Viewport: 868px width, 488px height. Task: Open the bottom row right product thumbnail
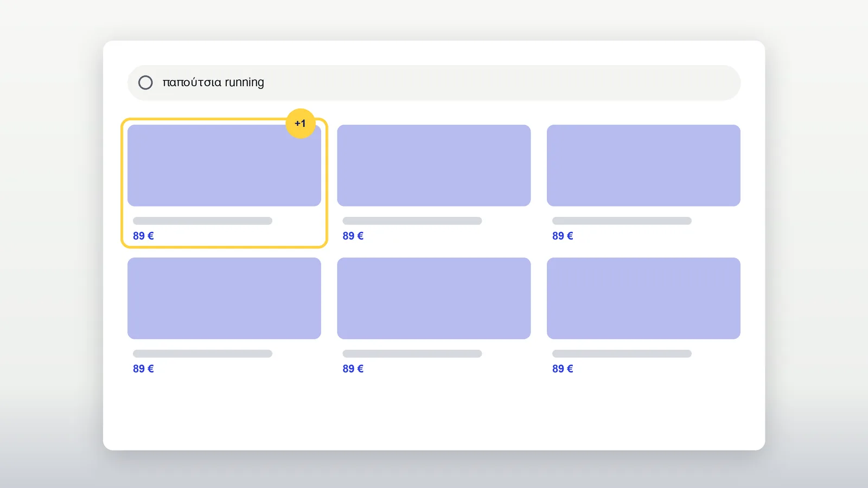(x=643, y=298)
